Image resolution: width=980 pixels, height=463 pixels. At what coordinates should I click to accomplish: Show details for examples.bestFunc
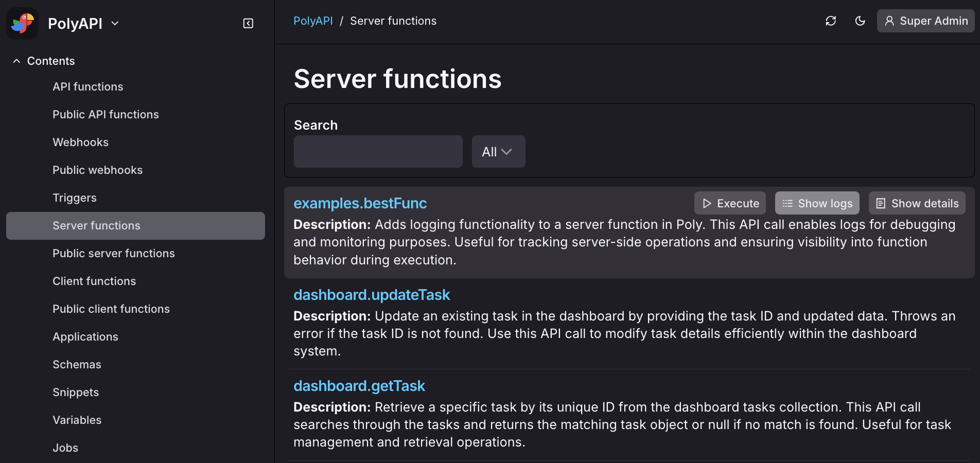point(917,203)
